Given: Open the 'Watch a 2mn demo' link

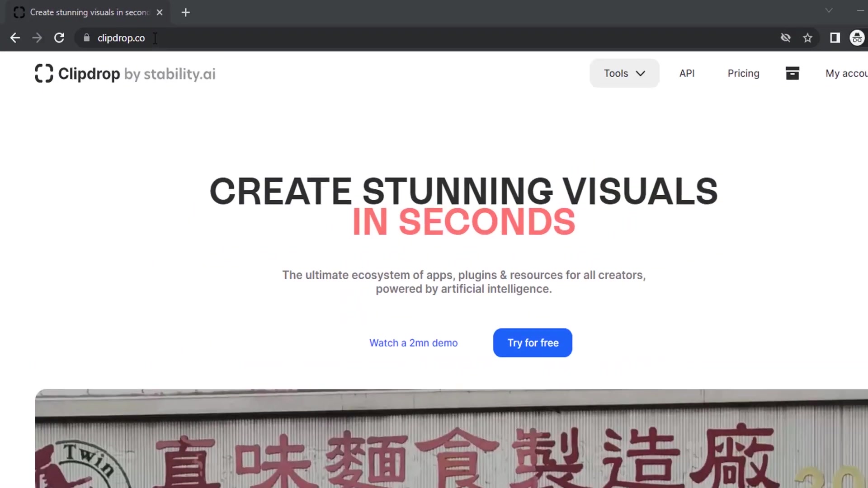Looking at the screenshot, I should [413, 343].
